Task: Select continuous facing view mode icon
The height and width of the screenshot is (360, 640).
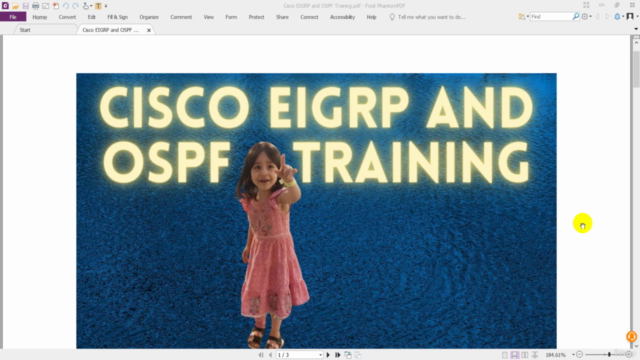Action: [535, 355]
